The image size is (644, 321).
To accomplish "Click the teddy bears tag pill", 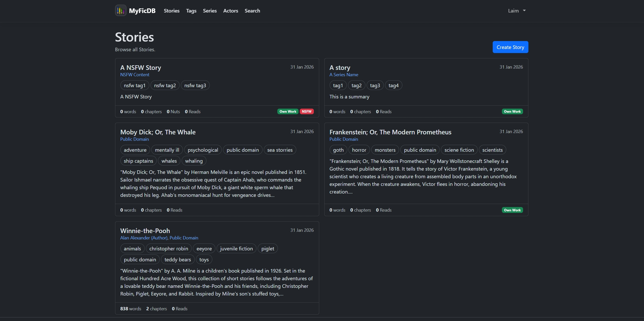I will click(x=178, y=260).
